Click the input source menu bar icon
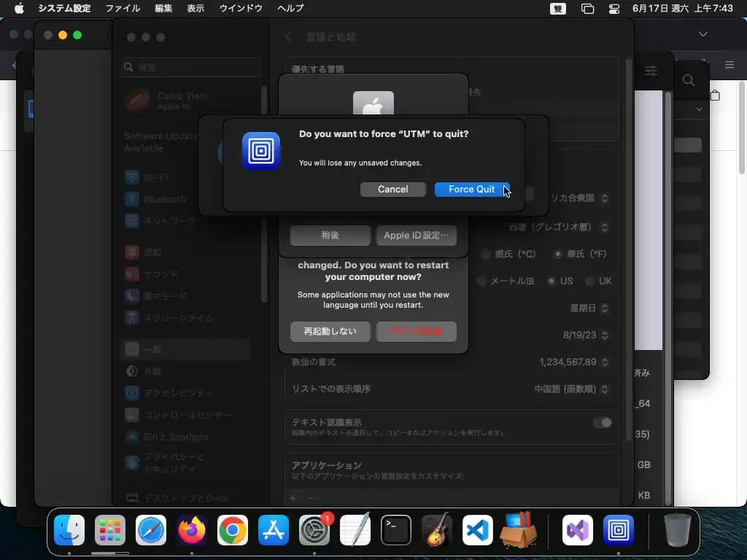 coord(558,9)
